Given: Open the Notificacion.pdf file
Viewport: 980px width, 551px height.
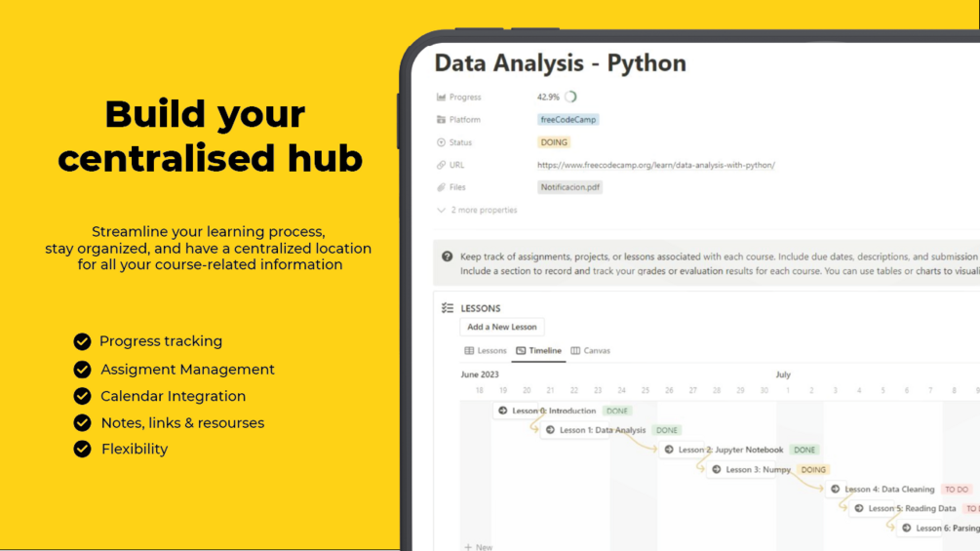Looking at the screenshot, I should tap(570, 187).
